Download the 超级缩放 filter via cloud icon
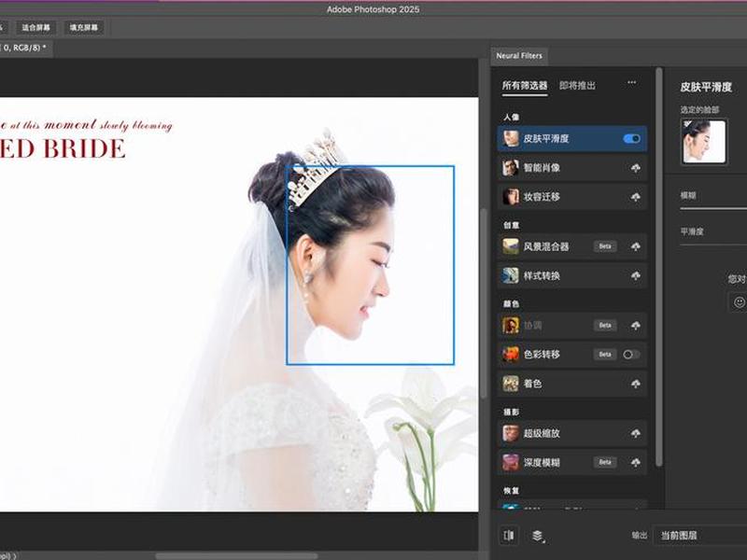 point(636,433)
